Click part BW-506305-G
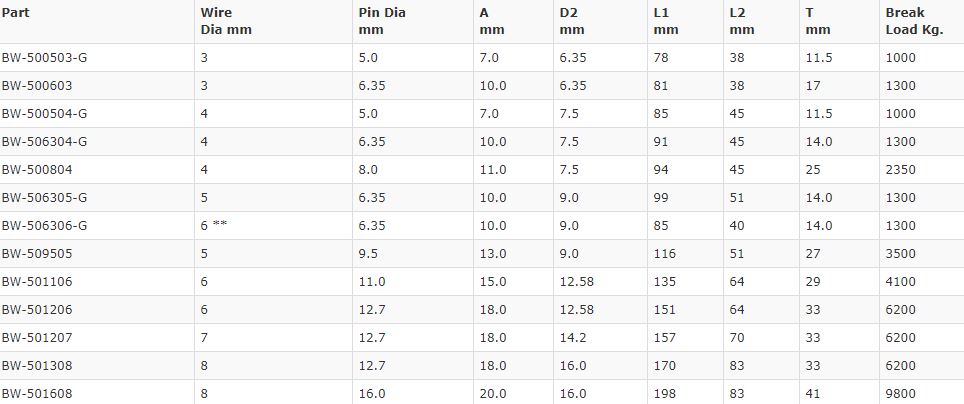 tap(44, 198)
